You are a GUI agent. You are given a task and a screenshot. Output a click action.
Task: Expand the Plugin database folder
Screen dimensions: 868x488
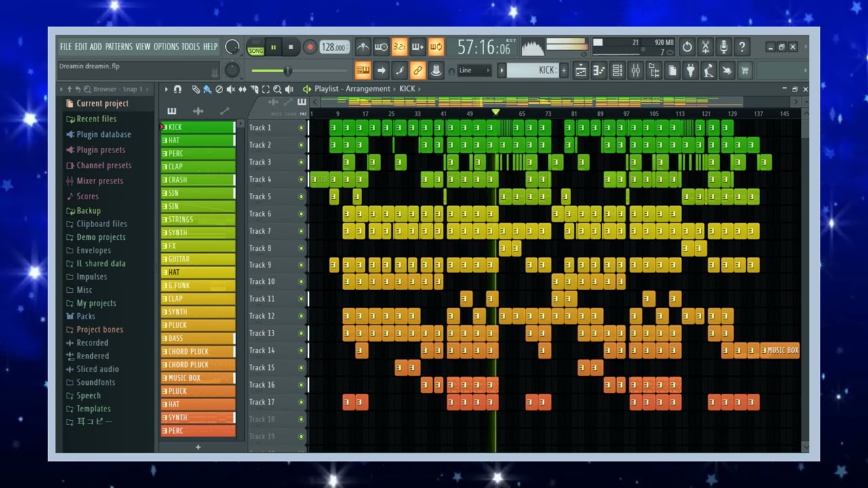coord(103,134)
